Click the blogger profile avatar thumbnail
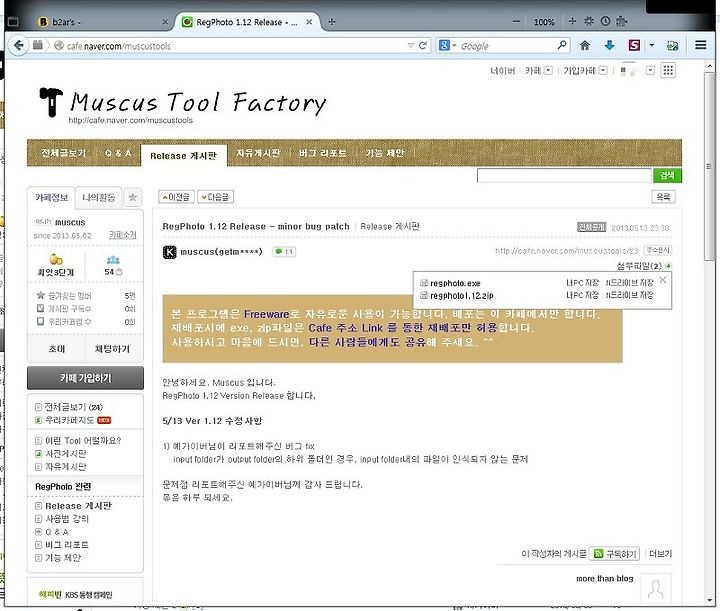This screenshot has height=611, width=720. (x=656, y=588)
